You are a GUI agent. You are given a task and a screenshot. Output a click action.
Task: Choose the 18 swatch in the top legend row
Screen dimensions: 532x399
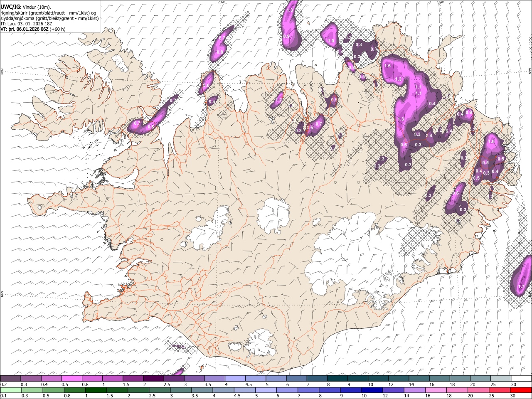click(x=460, y=378)
